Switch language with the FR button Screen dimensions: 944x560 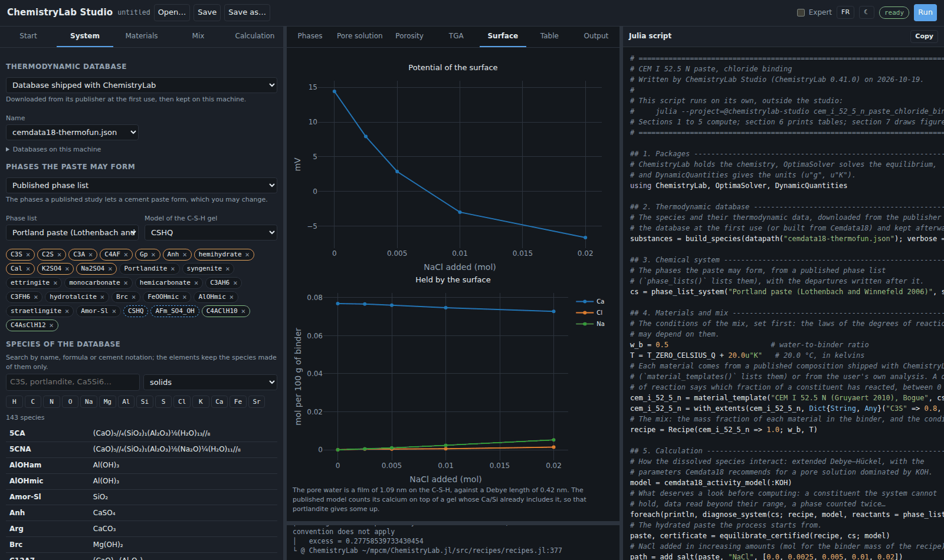click(845, 12)
